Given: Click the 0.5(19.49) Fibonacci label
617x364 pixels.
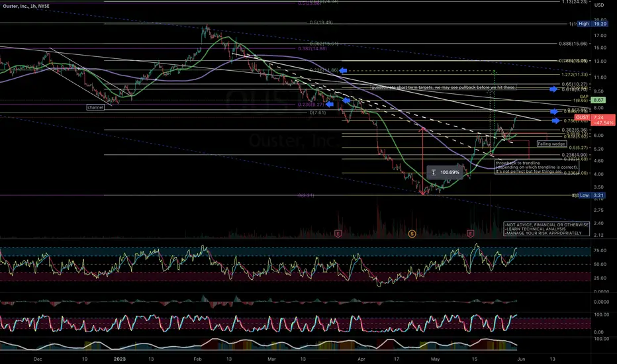Looking at the screenshot, I should point(320,23).
